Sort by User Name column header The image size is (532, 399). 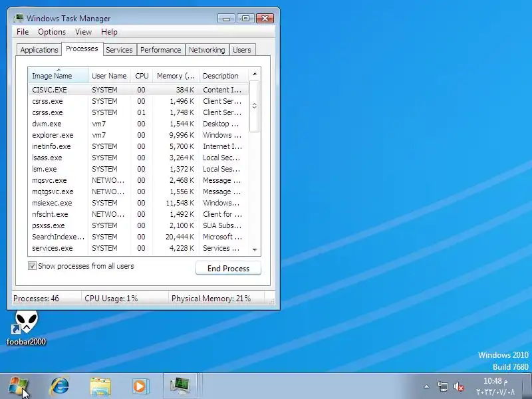click(109, 76)
